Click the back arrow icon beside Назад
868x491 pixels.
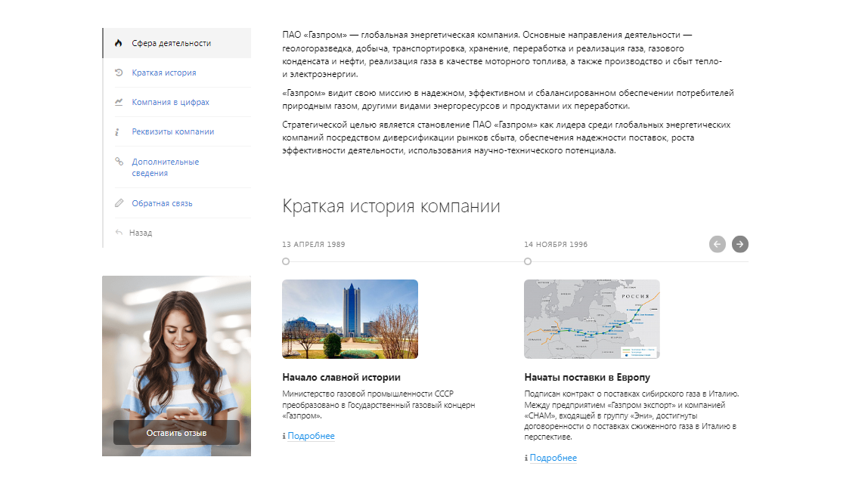click(x=119, y=232)
